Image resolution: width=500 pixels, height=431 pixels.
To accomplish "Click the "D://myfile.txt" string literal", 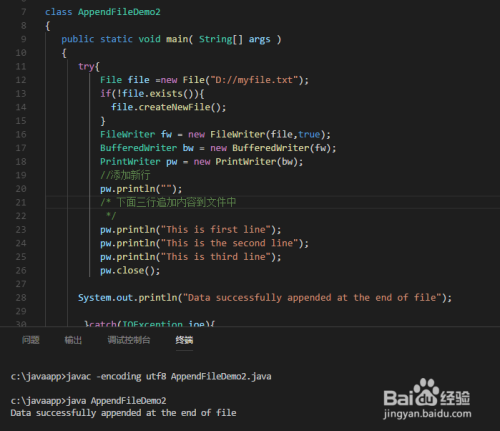I will tap(254, 80).
